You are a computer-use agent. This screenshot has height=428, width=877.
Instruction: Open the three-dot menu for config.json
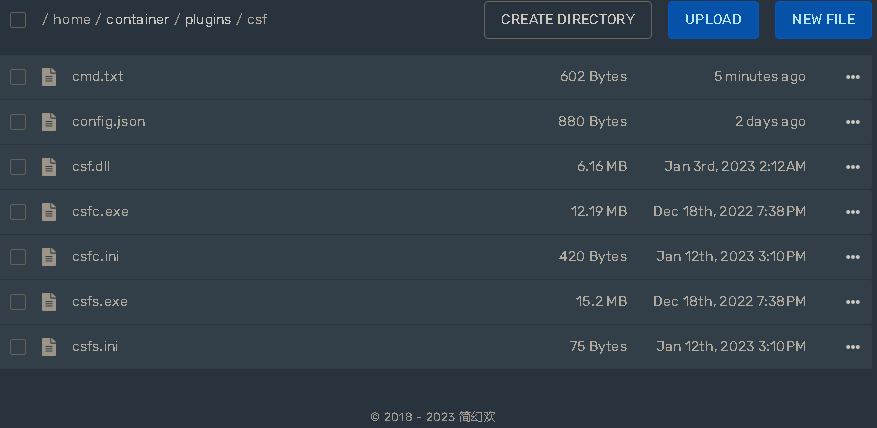point(852,121)
